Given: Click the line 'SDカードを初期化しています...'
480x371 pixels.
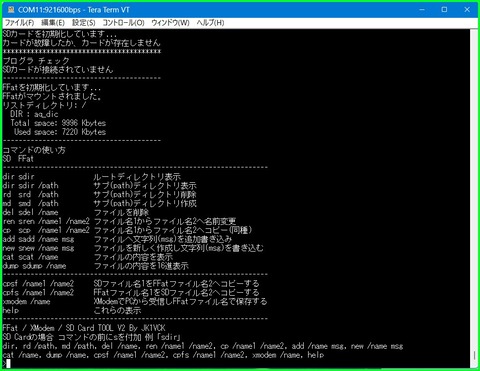Looking at the screenshot, I should pos(60,34).
